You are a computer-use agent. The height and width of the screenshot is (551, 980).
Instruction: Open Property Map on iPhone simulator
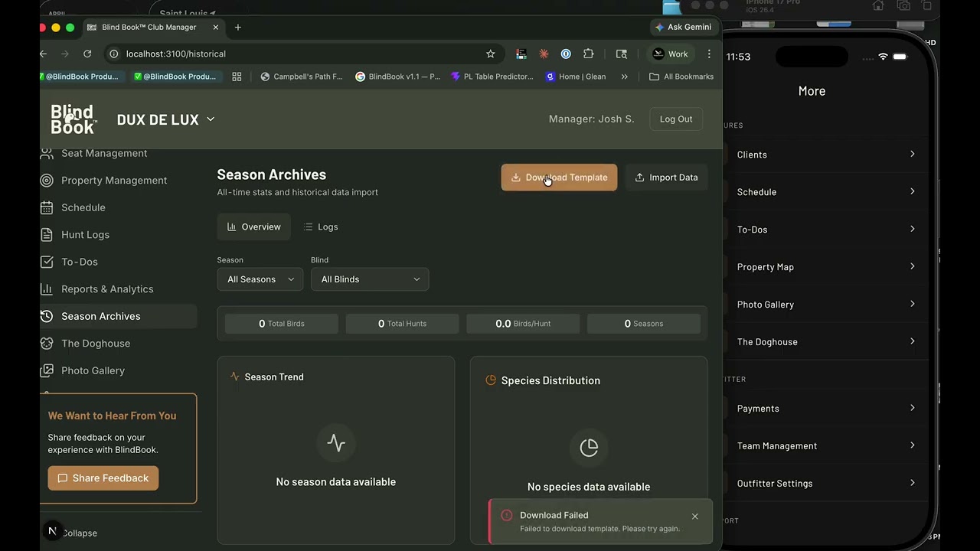pos(825,267)
